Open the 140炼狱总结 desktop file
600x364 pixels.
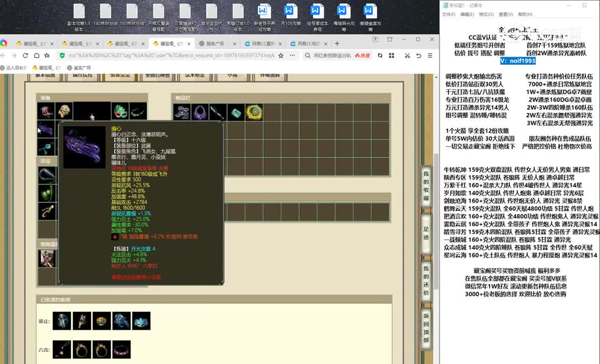[105, 15]
